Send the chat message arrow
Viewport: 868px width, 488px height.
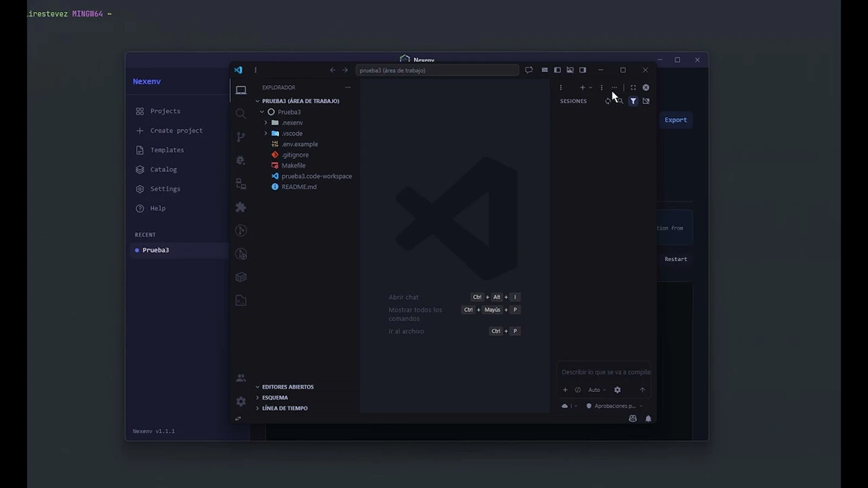[642, 390]
